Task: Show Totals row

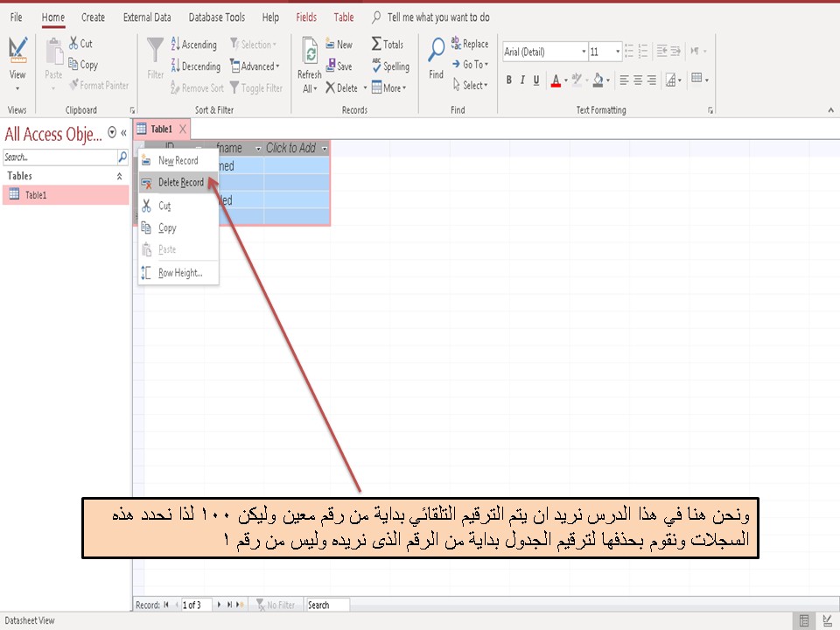Action: coord(388,44)
